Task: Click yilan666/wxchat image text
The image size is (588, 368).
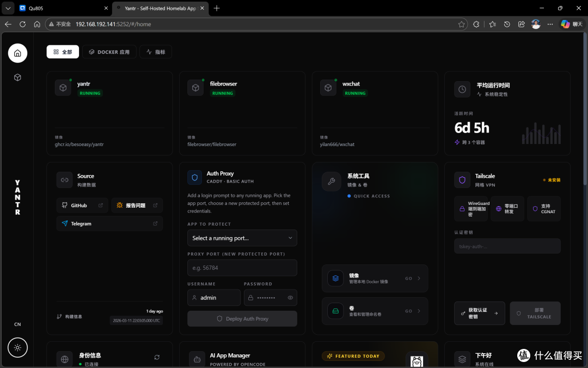Action: 337,144
